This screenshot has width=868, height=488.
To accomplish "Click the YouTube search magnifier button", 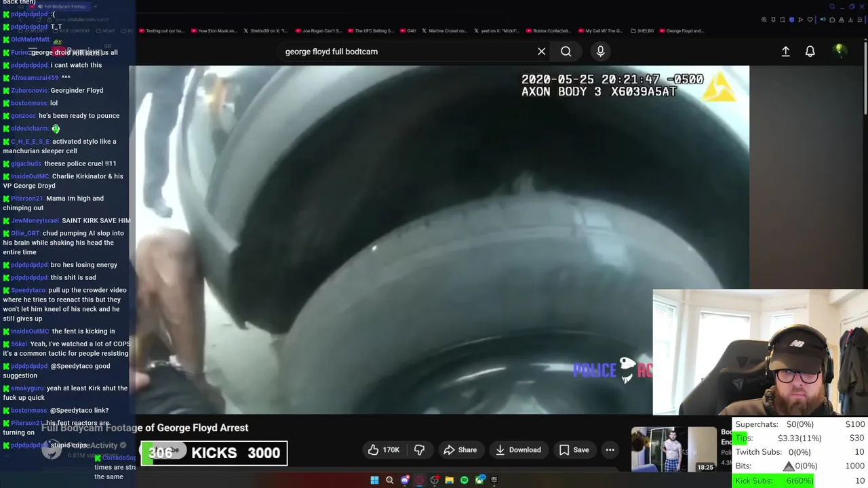I will 566,52.
